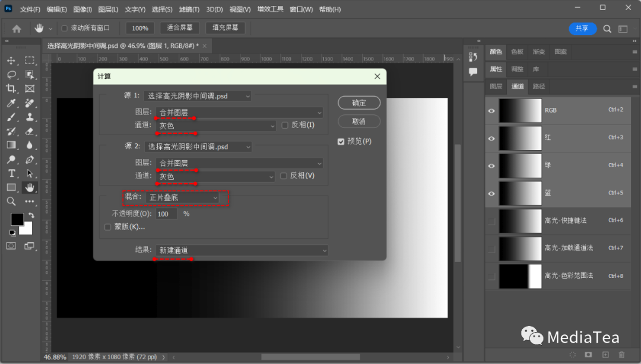The image size is (641, 364).
Task: Open Source 1 Channel (通道) dropdown
Action: click(x=216, y=126)
